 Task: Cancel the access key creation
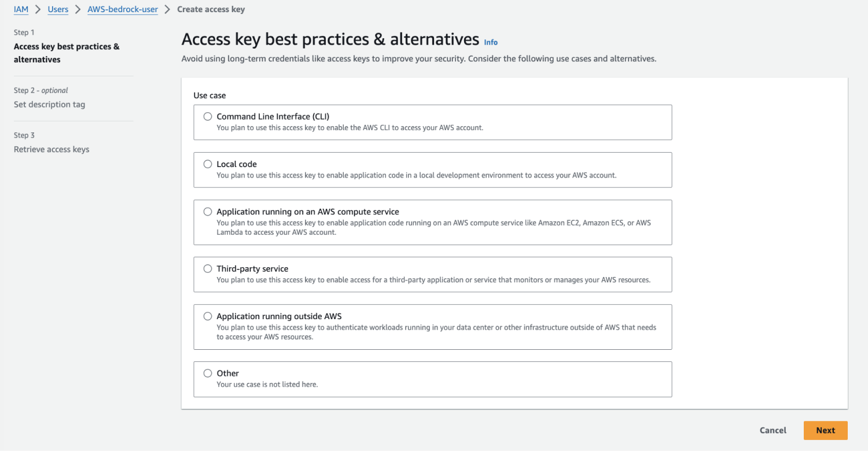773,430
